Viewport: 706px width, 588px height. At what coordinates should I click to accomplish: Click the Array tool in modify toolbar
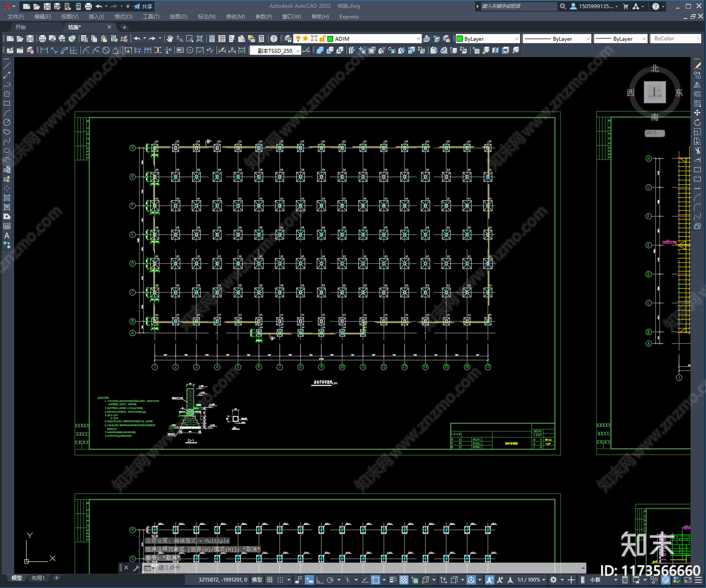click(697, 103)
